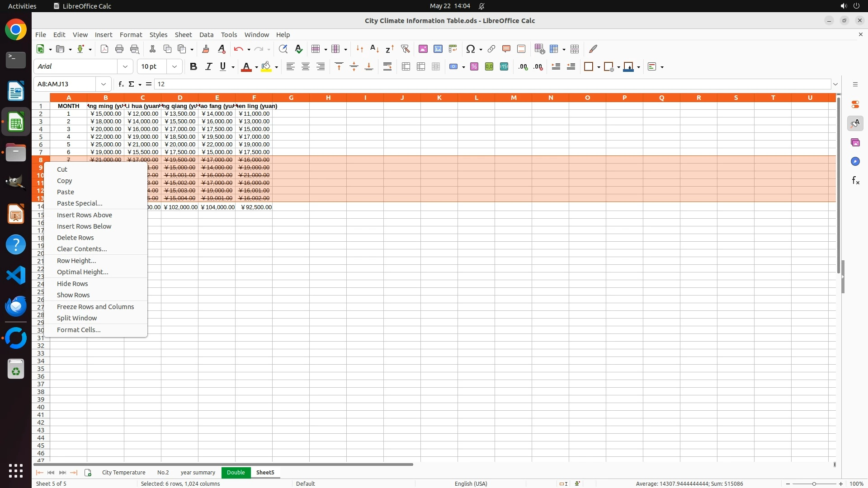The image size is (868, 488).
Task: Click the Insert Chart icon
Action: point(438,49)
